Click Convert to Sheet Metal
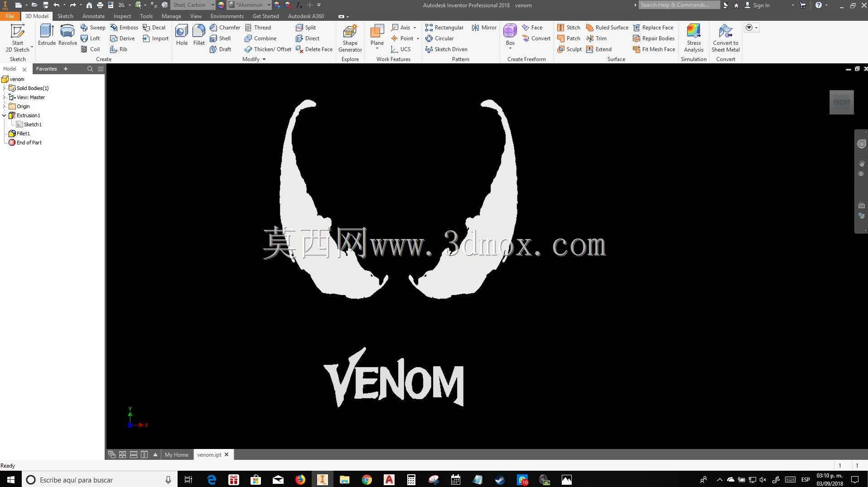Viewport: 868px width, 487px height. pos(725,38)
